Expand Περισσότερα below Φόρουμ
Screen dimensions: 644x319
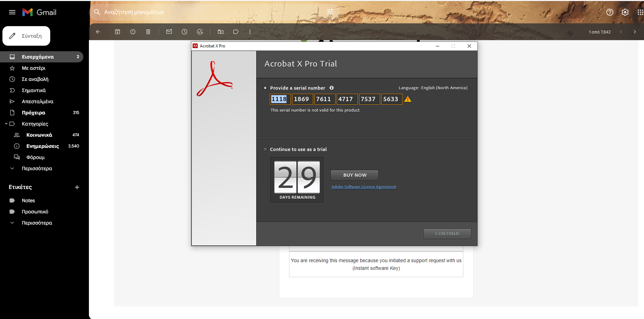pos(37,168)
